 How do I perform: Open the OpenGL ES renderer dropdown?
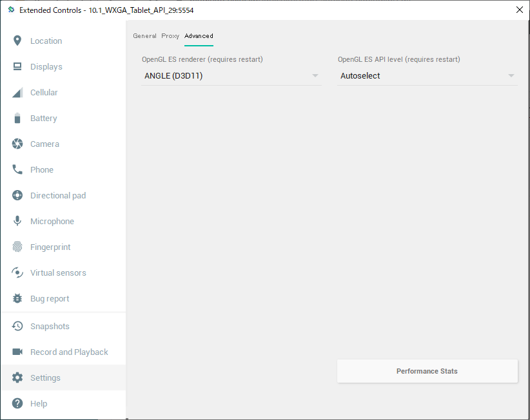231,75
